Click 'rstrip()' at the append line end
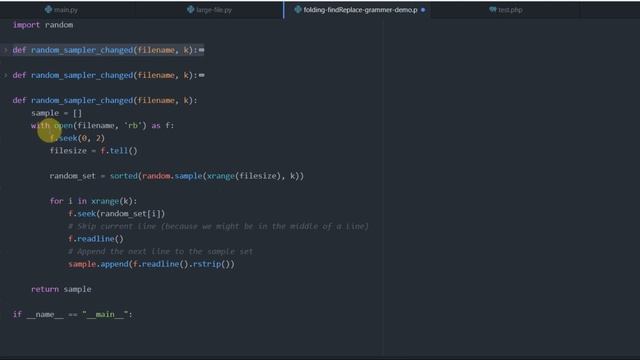This screenshot has width=640, height=360. [x=211, y=264]
